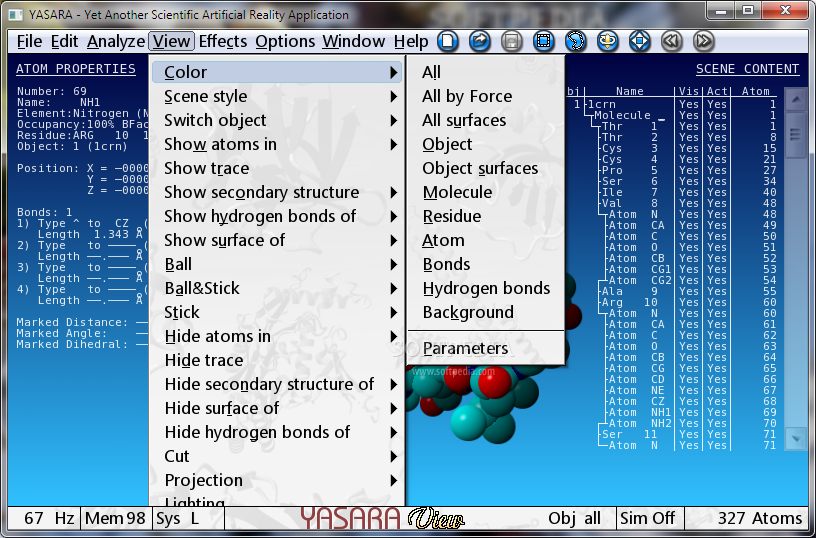Image resolution: width=816 pixels, height=538 pixels.
Task: Expand the Hide surface of submenu
Action: (277, 408)
